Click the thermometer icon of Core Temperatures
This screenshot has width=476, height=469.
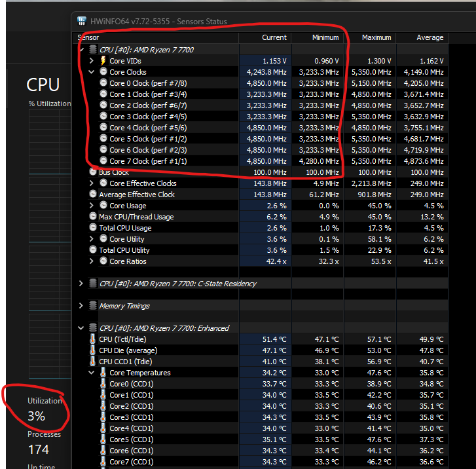pyautogui.click(x=103, y=373)
